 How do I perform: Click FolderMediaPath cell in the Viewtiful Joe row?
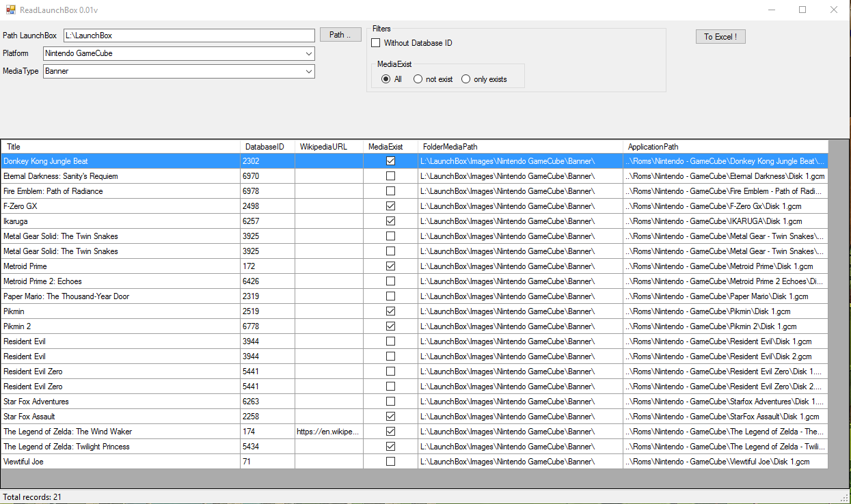click(521, 462)
